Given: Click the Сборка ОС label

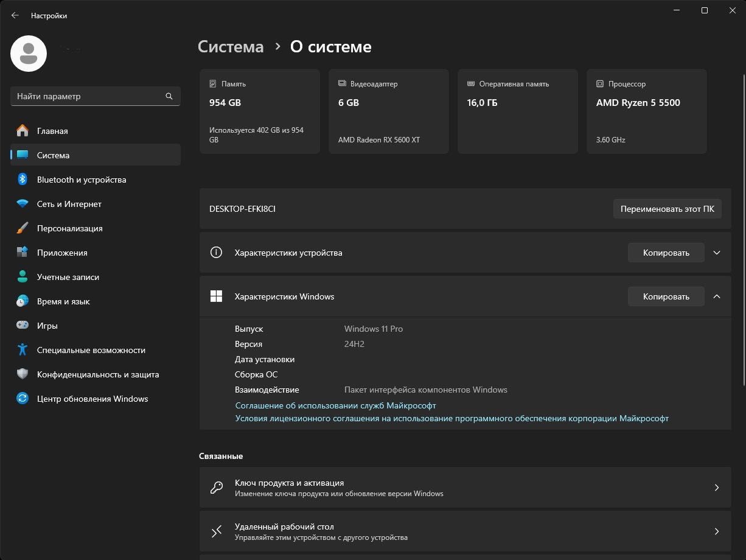Looking at the screenshot, I should click(x=256, y=374).
